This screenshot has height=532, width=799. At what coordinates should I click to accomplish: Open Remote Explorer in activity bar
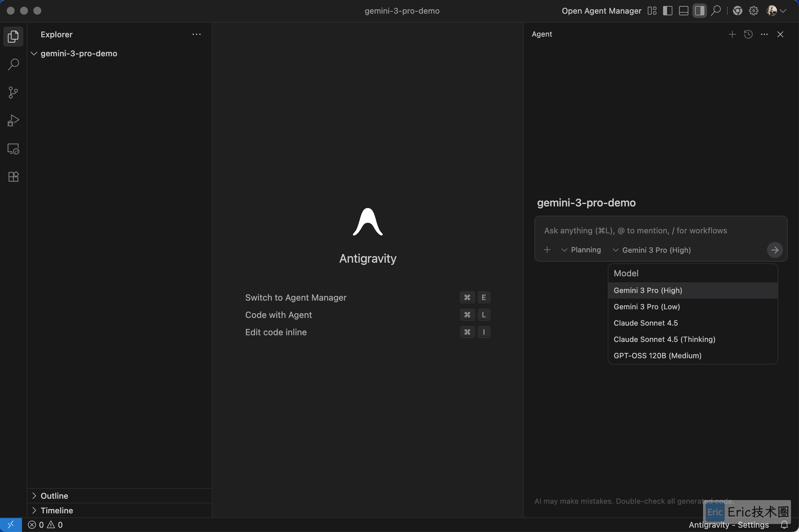click(13, 148)
